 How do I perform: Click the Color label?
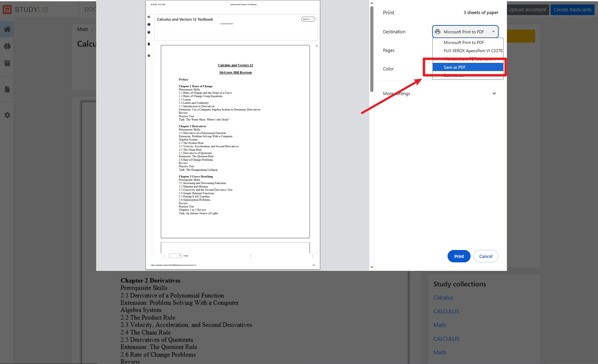(388, 69)
